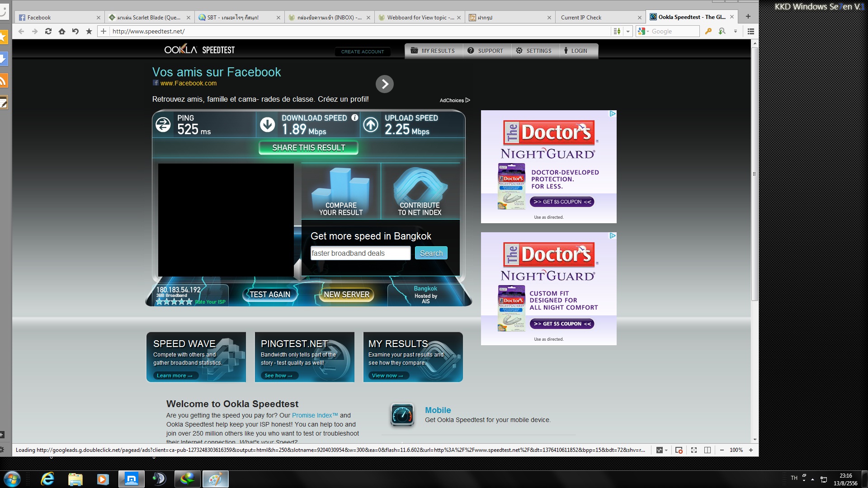Switch to the Current IP Check tab
Screen dimensions: 868x488
(x=581, y=17)
